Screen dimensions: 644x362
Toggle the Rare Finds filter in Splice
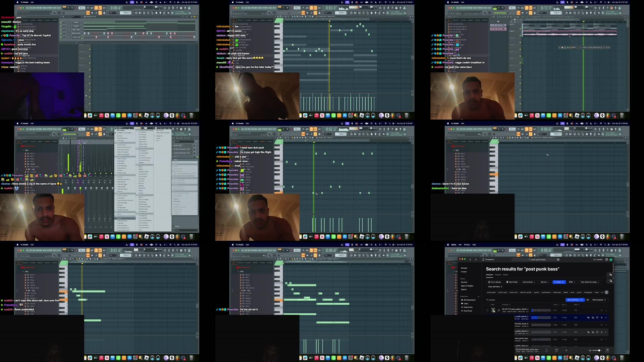(512, 282)
